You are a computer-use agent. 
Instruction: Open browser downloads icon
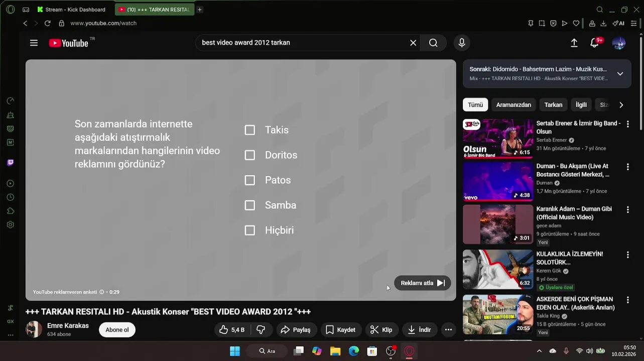pyautogui.click(x=603, y=23)
